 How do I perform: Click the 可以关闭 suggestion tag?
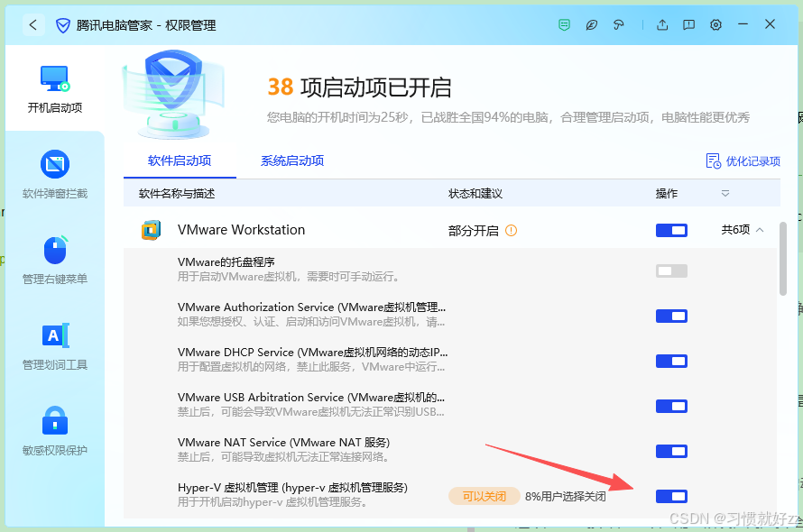tap(485, 496)
